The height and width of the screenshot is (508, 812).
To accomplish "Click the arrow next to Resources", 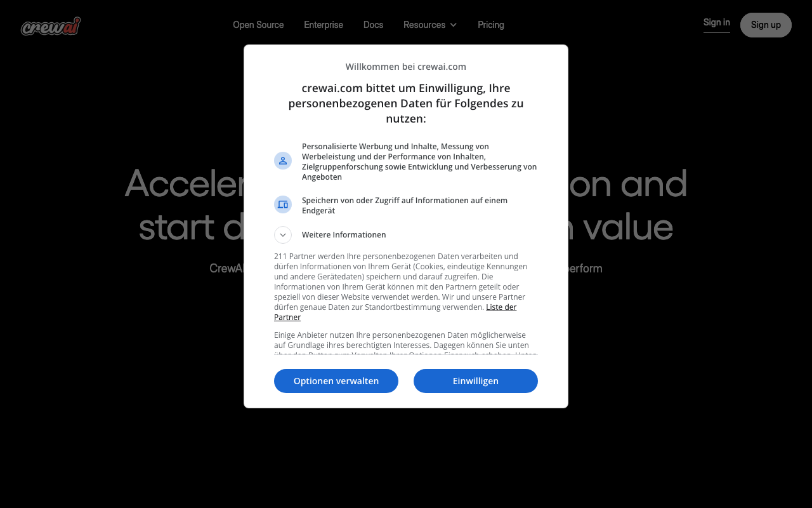I will pyautogui.click(x=454, y=25).
